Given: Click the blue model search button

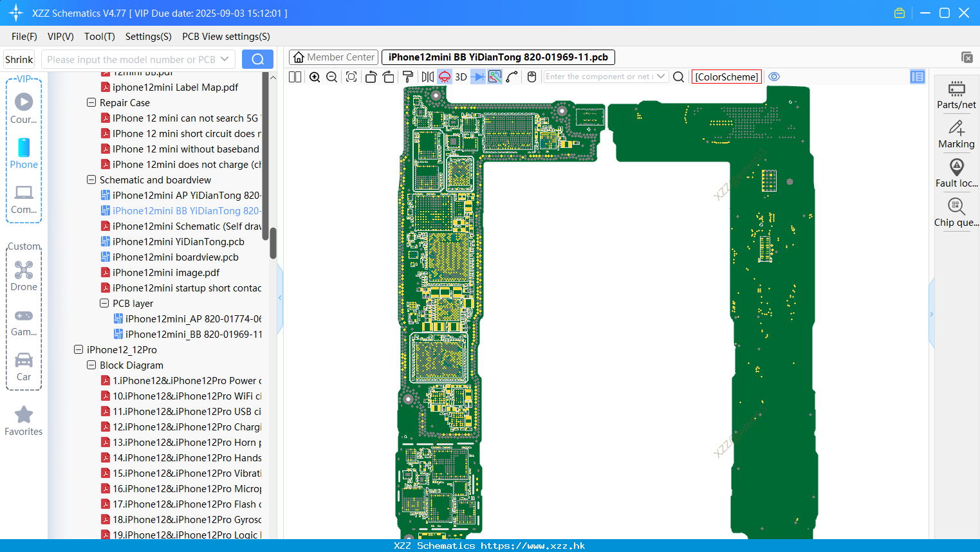Looking at the screenshot, I should click(x=257, y=59).
